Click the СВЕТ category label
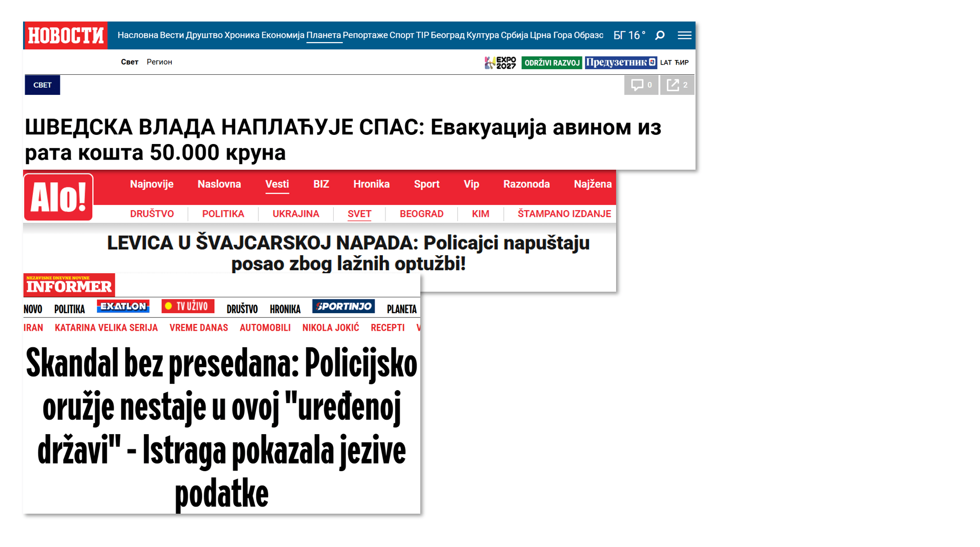Image resolution: width=980 pixels, height=547 pixels. [43, 85]
